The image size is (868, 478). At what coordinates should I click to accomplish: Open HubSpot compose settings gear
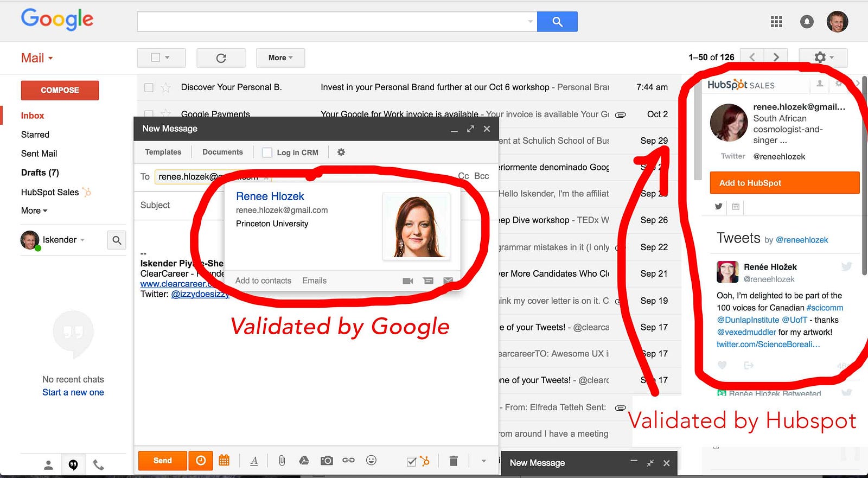pos(341,152)
